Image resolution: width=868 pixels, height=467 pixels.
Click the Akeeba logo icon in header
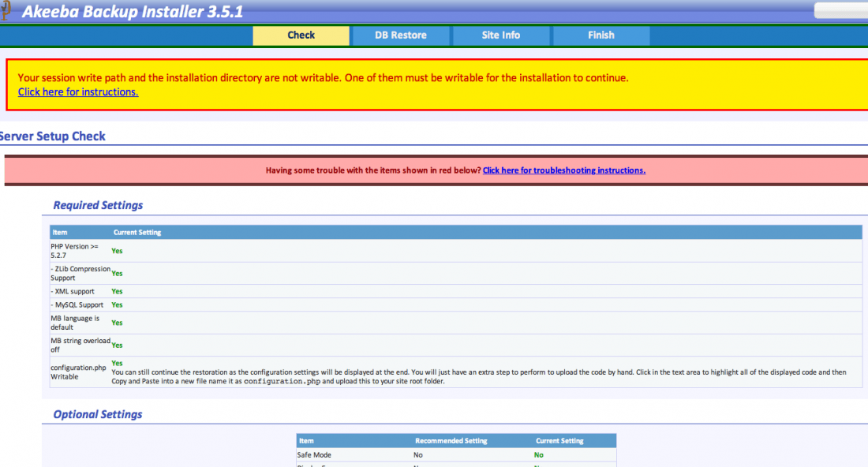pos(6,10)
